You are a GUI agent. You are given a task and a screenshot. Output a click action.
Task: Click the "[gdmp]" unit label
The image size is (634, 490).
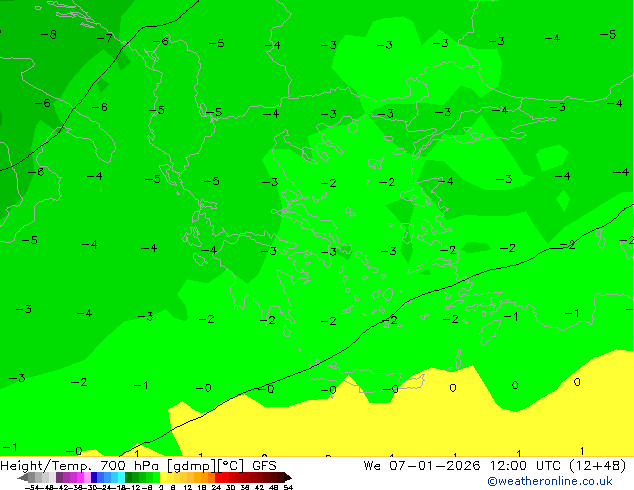tap(192, 466)
